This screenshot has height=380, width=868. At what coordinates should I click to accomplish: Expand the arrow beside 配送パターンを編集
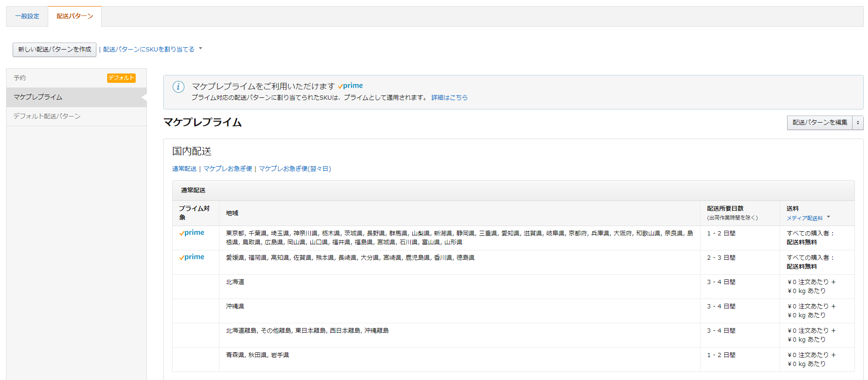858,123
